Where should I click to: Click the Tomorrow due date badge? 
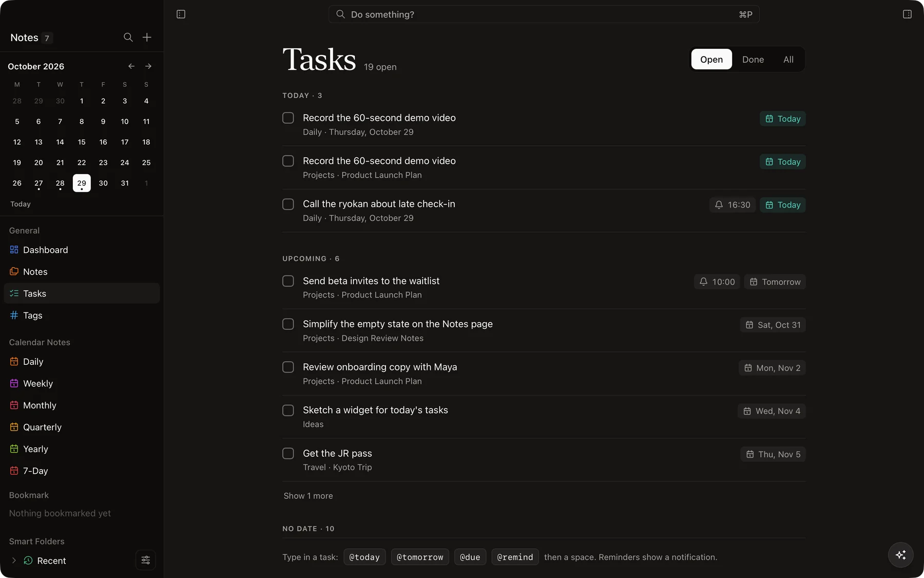(775, 282)
